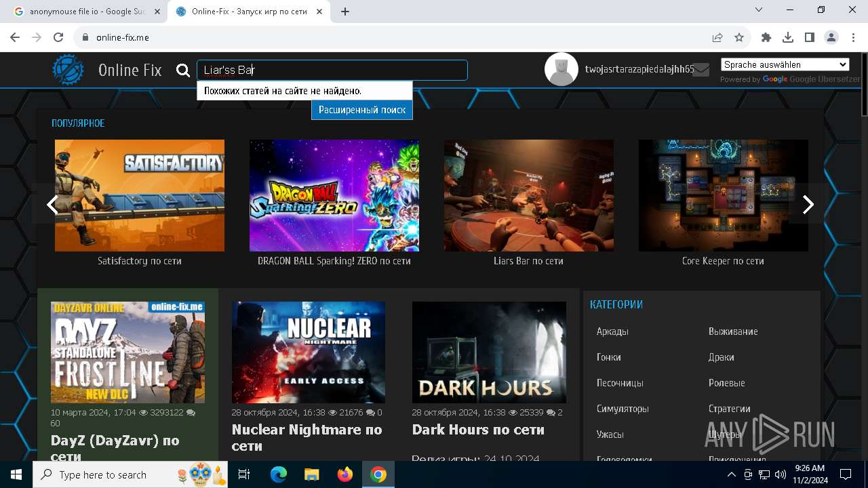Screen dimensions: 868x488
Task: Open Dark Hours по сети title
Action: (x=478, y=430)
